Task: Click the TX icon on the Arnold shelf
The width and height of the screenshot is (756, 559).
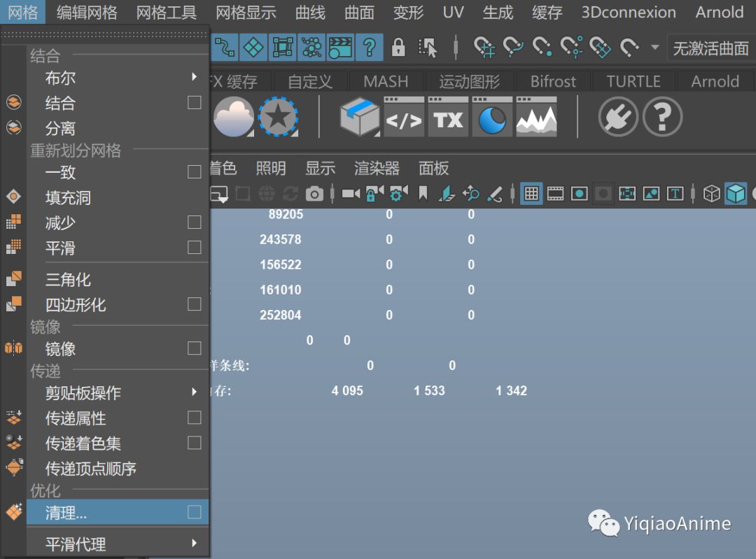Action: point(447,118)
